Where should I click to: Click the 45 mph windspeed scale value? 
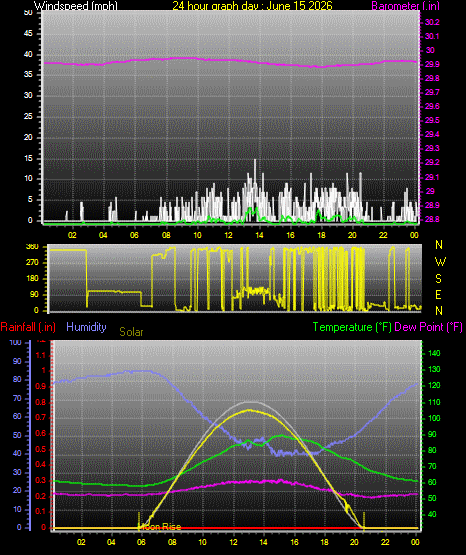(x=28, y=34)
